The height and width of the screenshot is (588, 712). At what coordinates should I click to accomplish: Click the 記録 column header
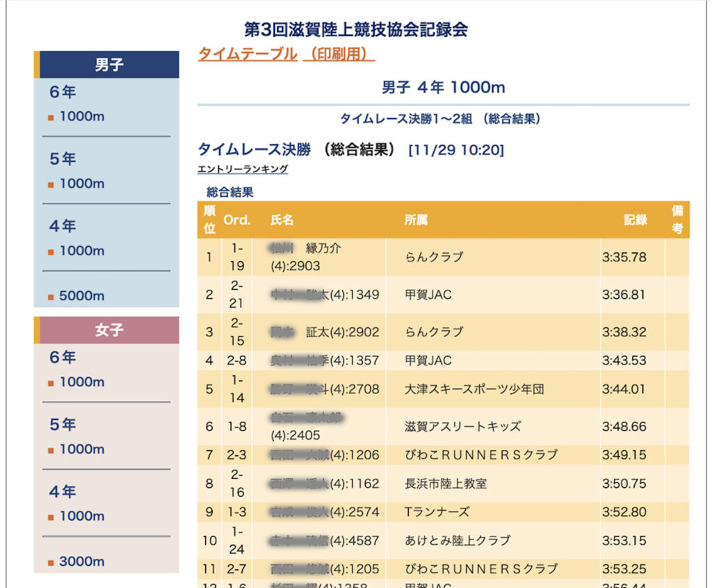click(x=635, y=220)
